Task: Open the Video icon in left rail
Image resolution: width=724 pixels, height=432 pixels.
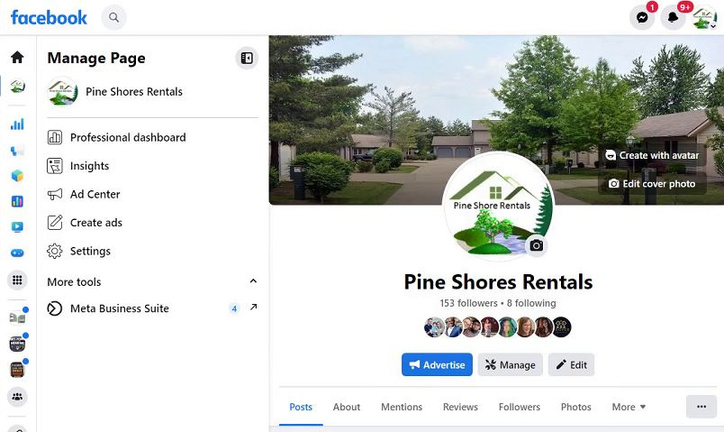Action: pyautogui.click(x=17, y=227)
